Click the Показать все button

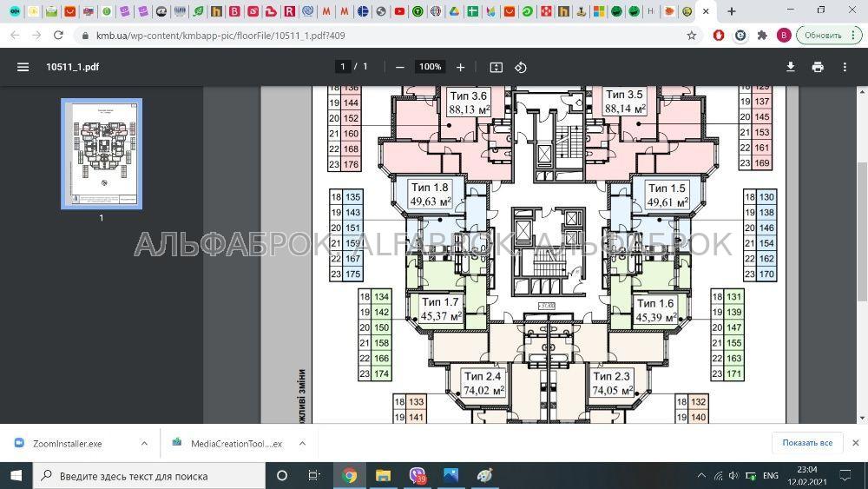tap(807, 442)
